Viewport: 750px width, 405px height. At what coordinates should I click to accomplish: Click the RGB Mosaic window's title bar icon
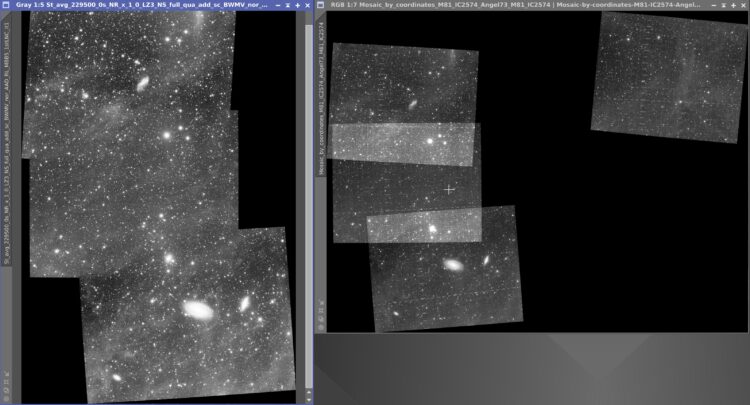[x=321, y=5]
